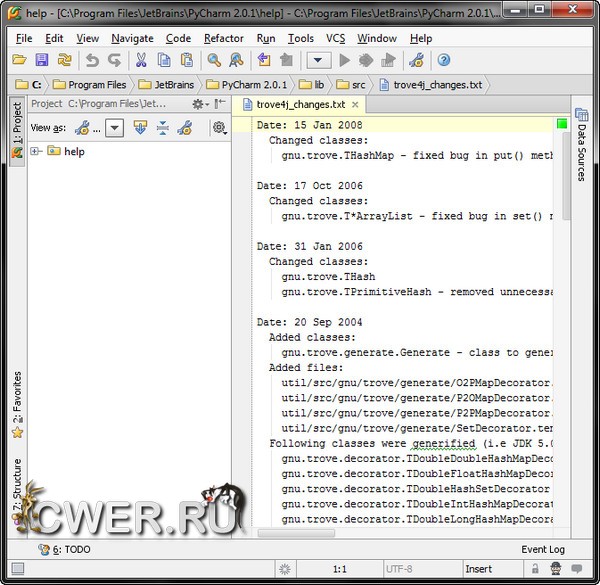Click the Replace toolbar icon
Viewport: 600px width, 585px height.
(236, 60)
